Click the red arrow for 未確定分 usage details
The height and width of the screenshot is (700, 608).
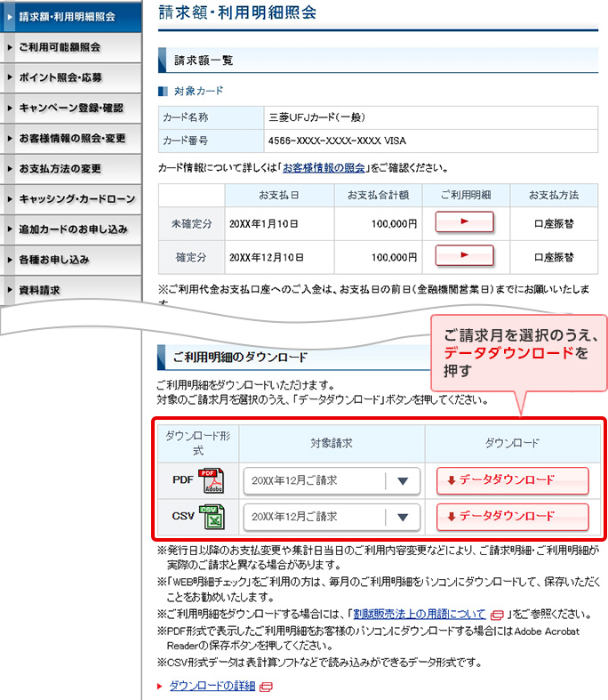(463, 222)
